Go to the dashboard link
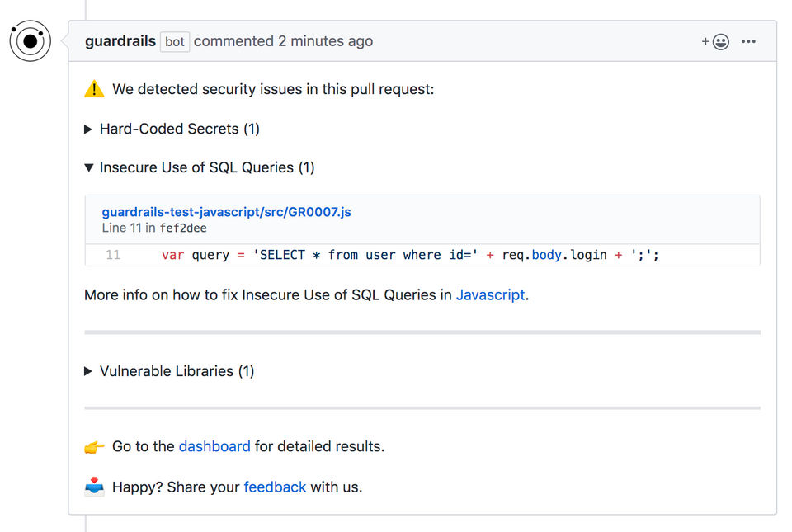Viewport: 792px width, 532px height. [214, 446]
